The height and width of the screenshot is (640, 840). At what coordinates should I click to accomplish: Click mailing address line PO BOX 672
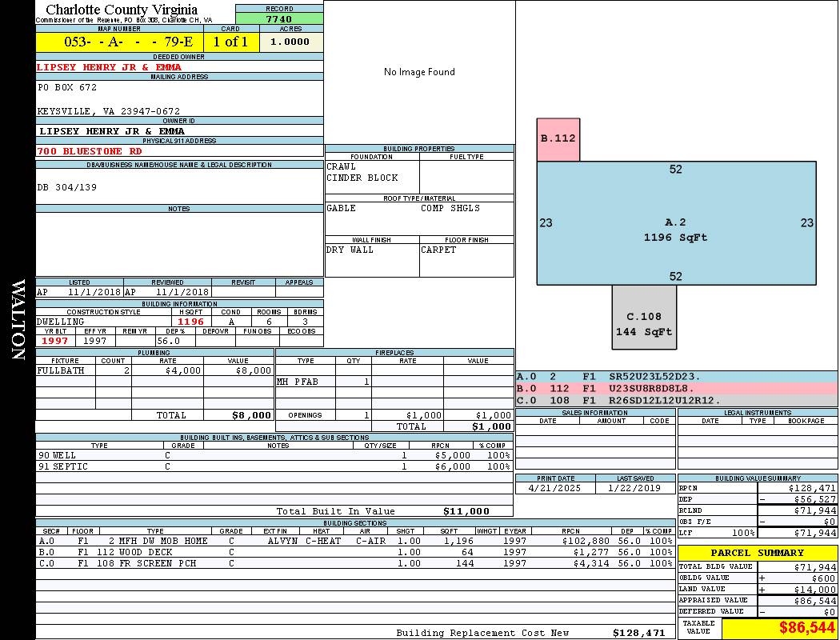[67, 86]
